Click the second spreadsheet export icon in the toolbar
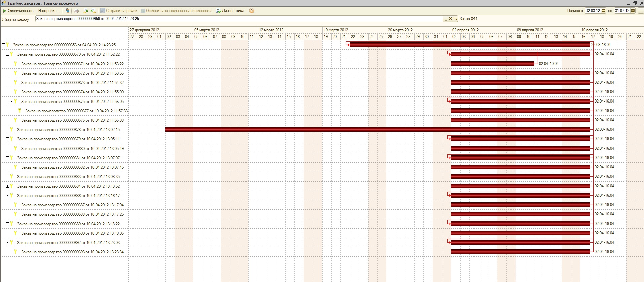644x282 pixels. (x=93, y=11)
